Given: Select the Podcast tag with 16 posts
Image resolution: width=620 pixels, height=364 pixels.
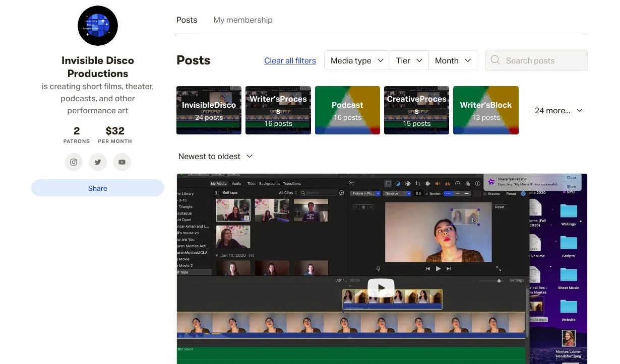Looking at the screenshot, I should coord(347,110).
